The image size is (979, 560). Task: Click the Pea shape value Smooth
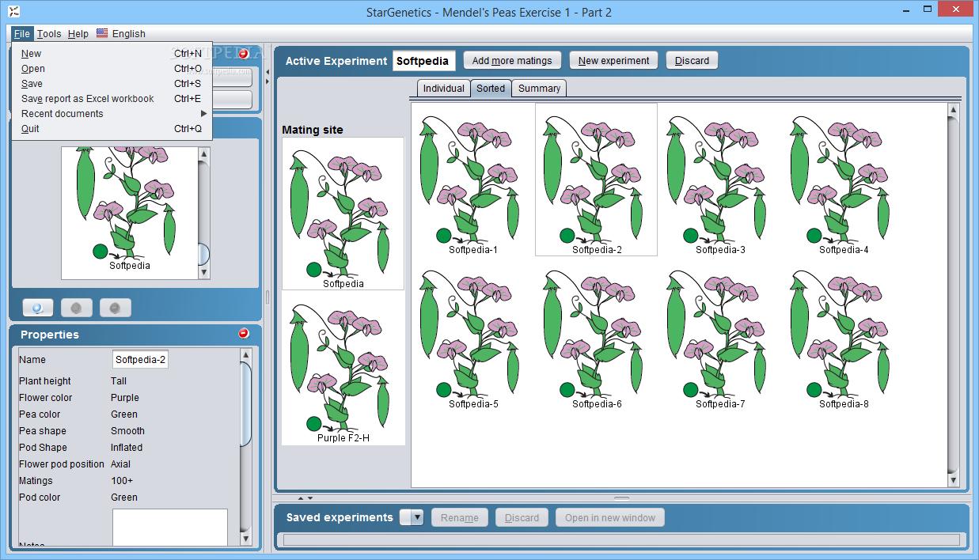(127, 431)
